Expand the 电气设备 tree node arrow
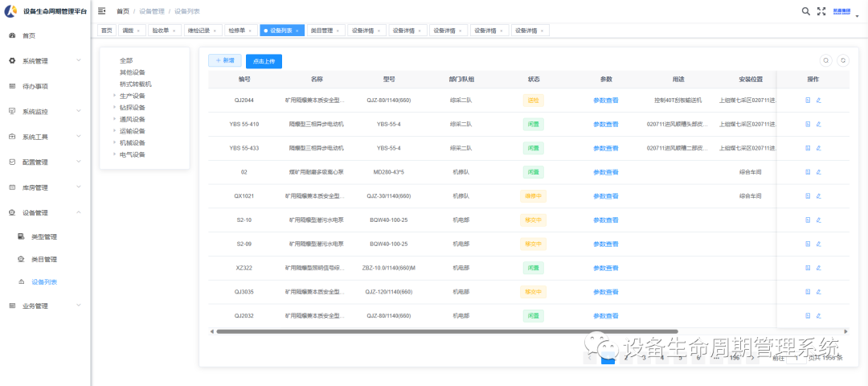This screenshot has width=868, height=386. [115, 154]
